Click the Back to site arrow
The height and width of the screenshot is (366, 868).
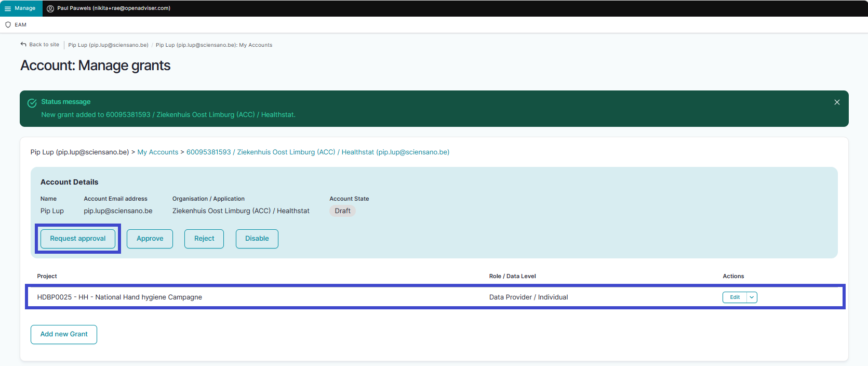click(x=23, y=45)
